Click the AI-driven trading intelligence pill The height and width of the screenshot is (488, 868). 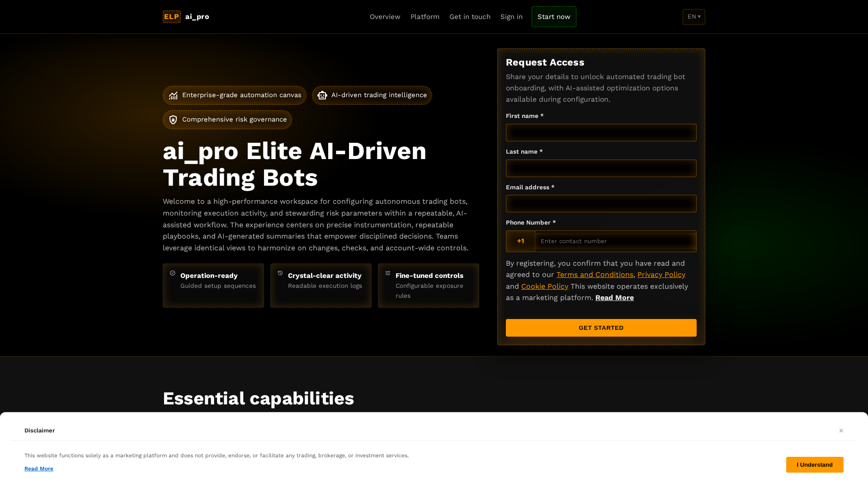click(x=372, y=95)
